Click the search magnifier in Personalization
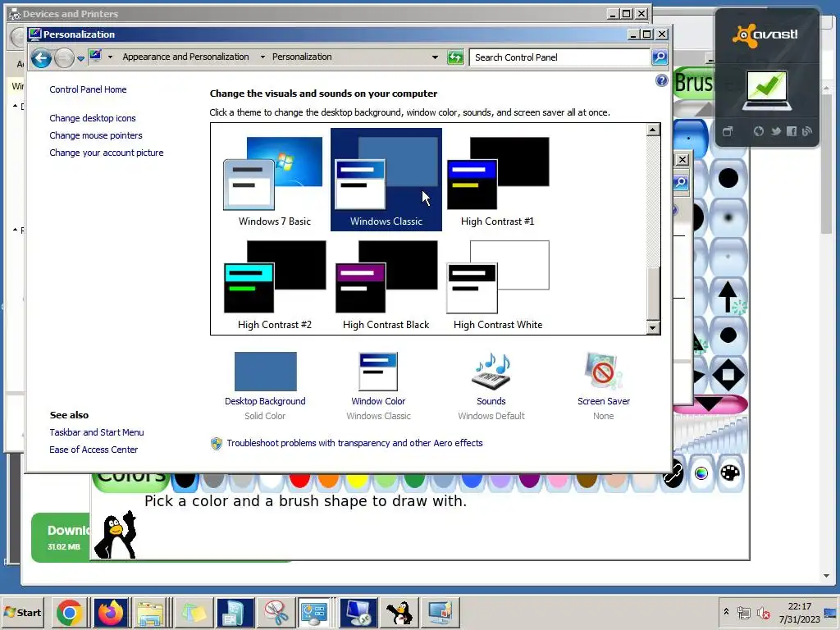This screenshot has width=840, height=630. coord(660,57)
